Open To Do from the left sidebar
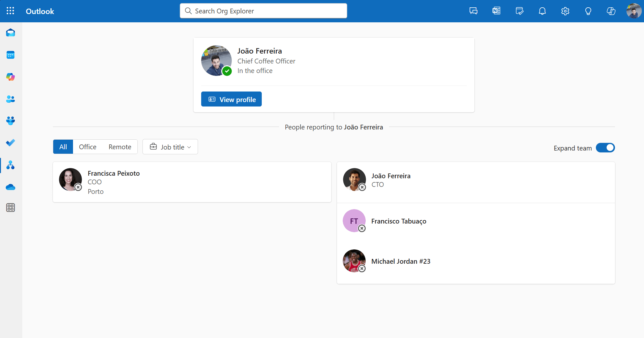This screenshot has width=644, height=338. tap(11, 143)
